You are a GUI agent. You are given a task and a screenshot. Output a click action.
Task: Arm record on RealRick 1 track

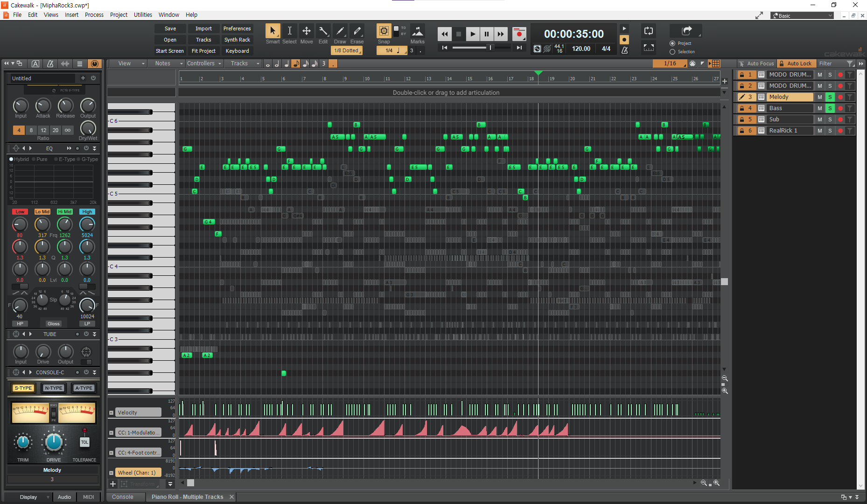click(x=840, y=131)
